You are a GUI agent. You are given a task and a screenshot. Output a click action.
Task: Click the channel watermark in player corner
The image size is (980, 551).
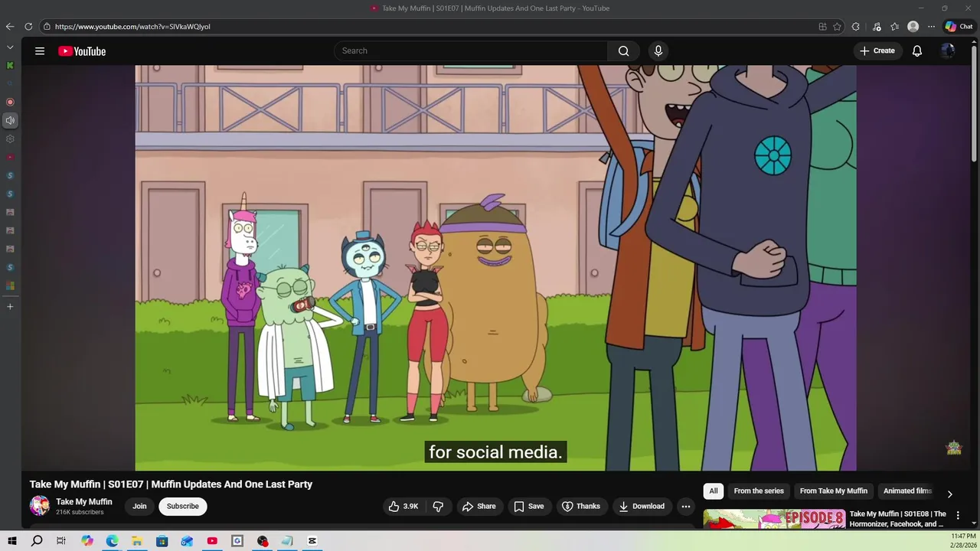pos(954,448)
